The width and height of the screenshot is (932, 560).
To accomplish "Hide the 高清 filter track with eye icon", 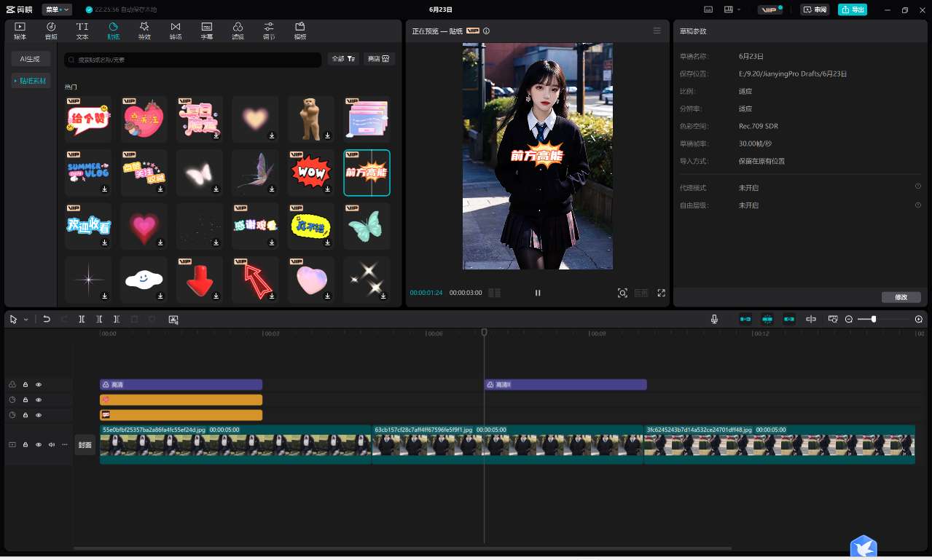I will pyautogui.click(x=39, y=384).
